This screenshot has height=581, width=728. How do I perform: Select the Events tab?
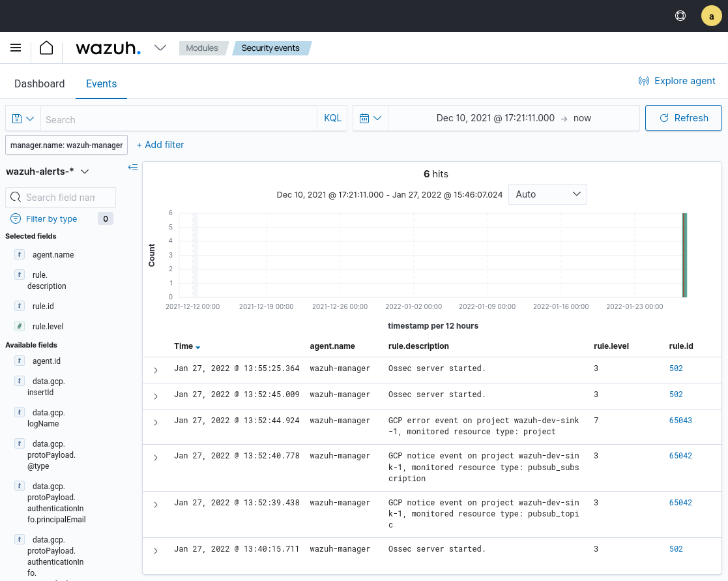[x=101, y=83]
